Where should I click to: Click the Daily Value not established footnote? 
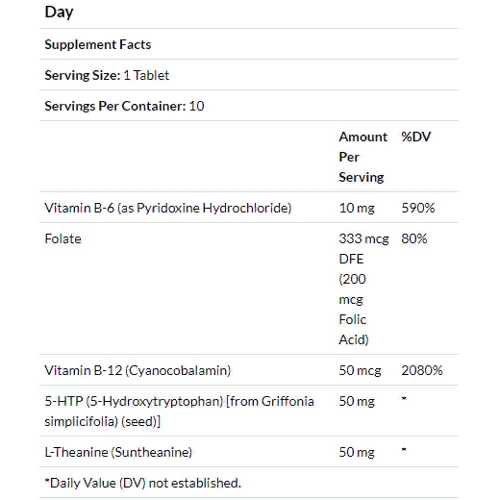click(143, 483)
